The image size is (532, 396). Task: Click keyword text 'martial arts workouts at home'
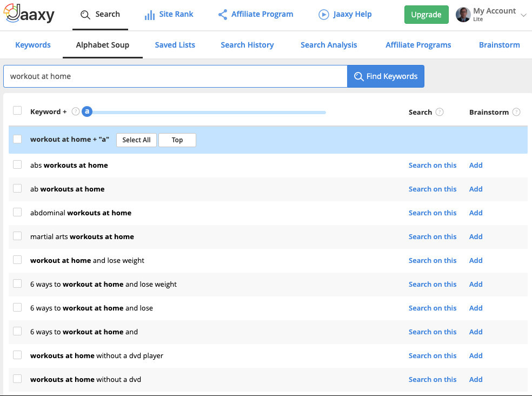click(x=82, y=236)
